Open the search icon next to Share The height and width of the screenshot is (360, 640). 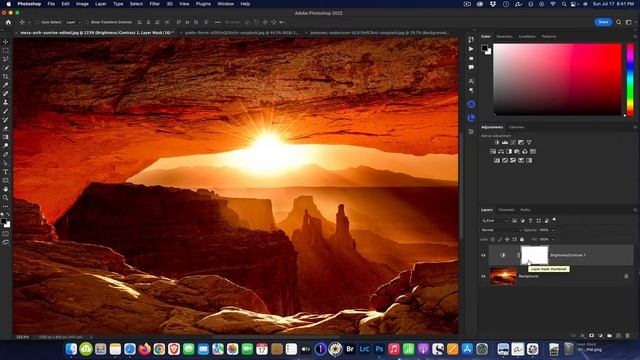click(619, 22)
